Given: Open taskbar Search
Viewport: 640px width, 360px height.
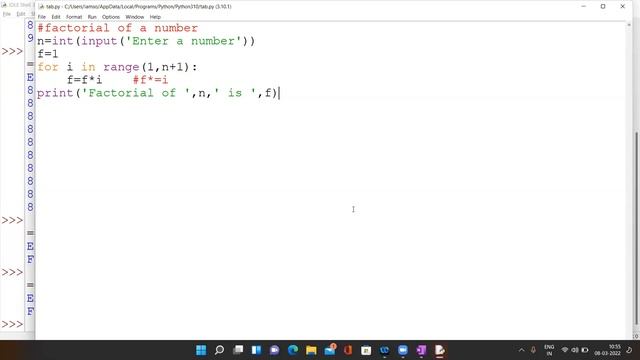Looking at the screenshot, I should pyautogui.click(x=219, y=350).
